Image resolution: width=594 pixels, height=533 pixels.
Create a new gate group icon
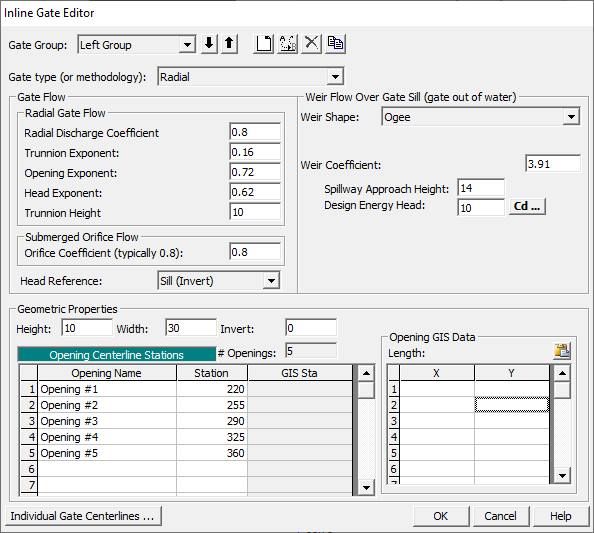click(x=263, y=44)
